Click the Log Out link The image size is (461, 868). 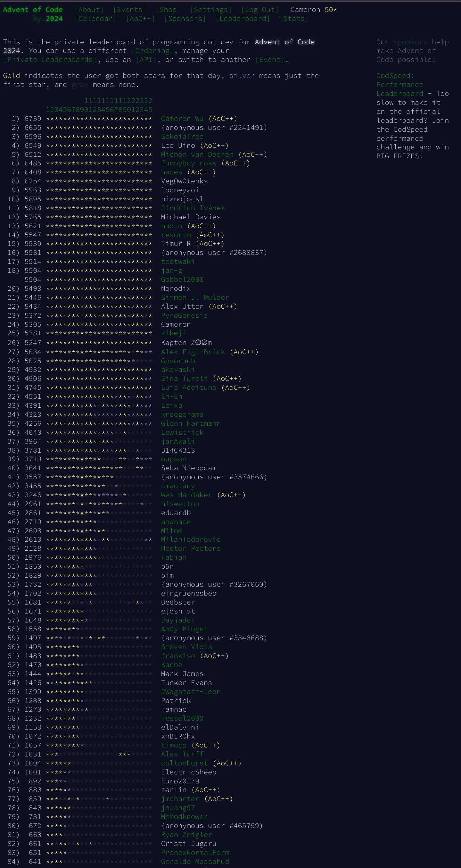[259, 9]
